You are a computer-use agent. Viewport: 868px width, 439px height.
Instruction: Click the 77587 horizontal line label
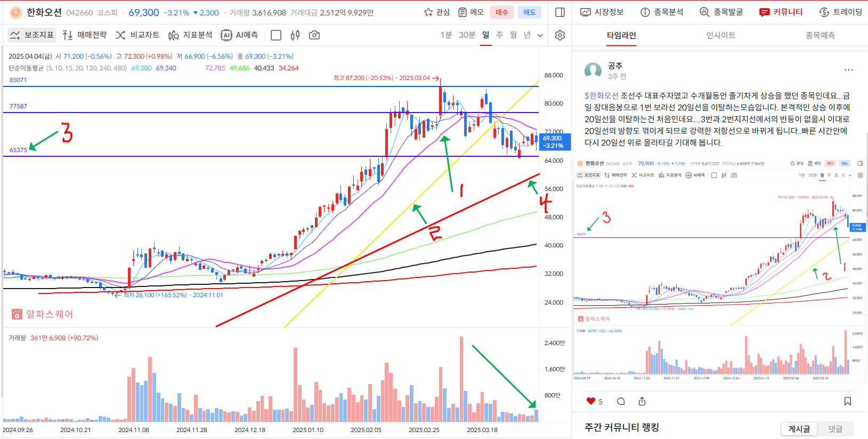18,107
